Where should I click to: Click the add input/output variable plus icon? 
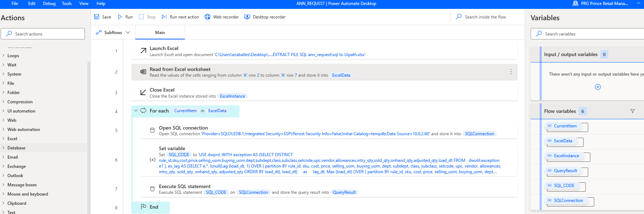click(x=598, y=87)
